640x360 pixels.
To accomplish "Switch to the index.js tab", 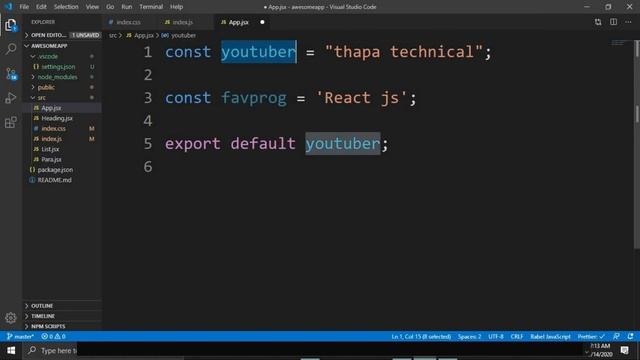I will click(183, 22).
